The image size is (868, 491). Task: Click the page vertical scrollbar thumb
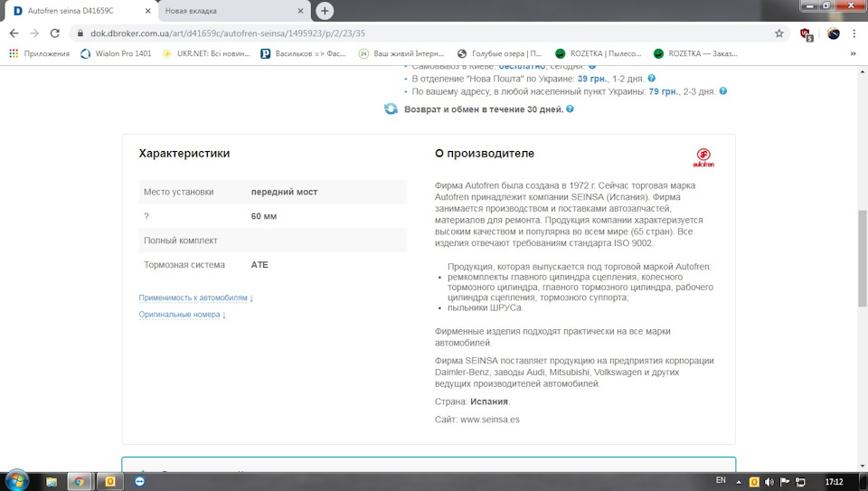pos(862,258)
